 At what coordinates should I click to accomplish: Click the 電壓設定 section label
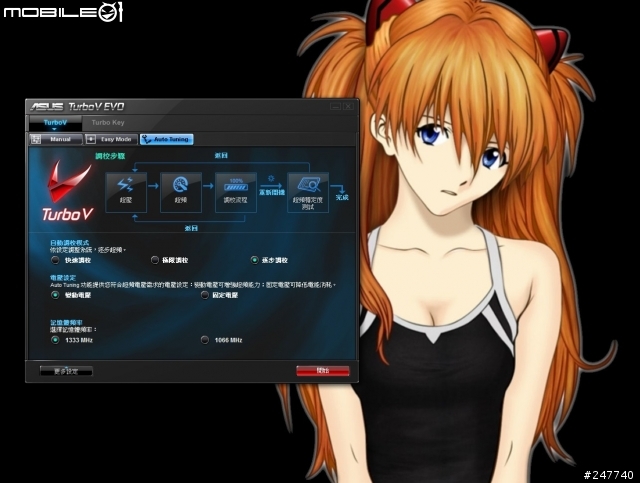click(63, 278)
